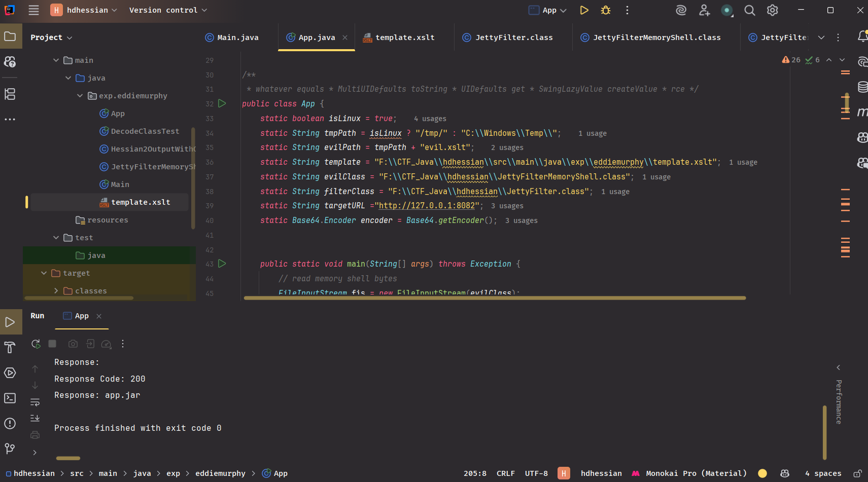Switch to JettyFilterMemoryShell.class tab
Image resolution: width=868 pixels, height=482 pixels.
[x=651, y=38]
